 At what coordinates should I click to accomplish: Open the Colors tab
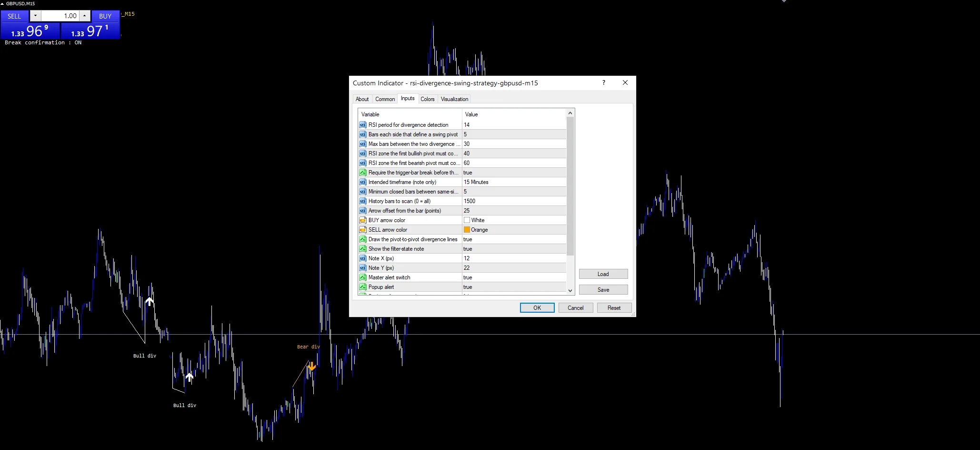427,99
